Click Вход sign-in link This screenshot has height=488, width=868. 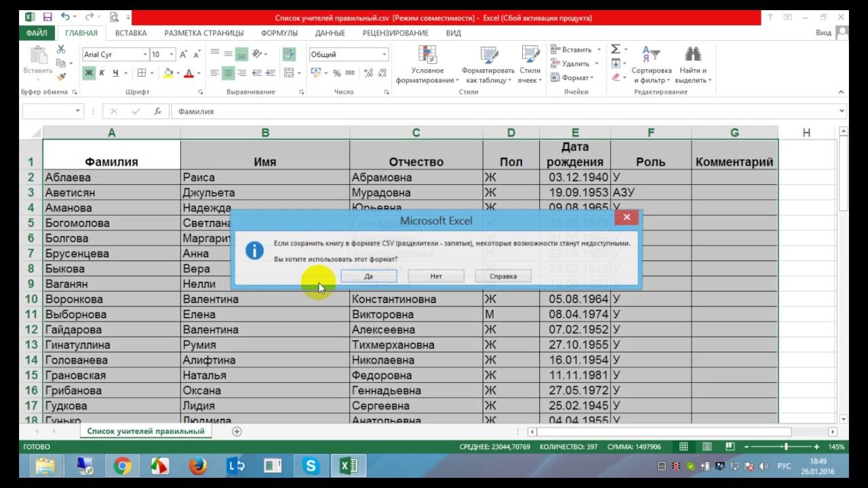tap(823, 33)
